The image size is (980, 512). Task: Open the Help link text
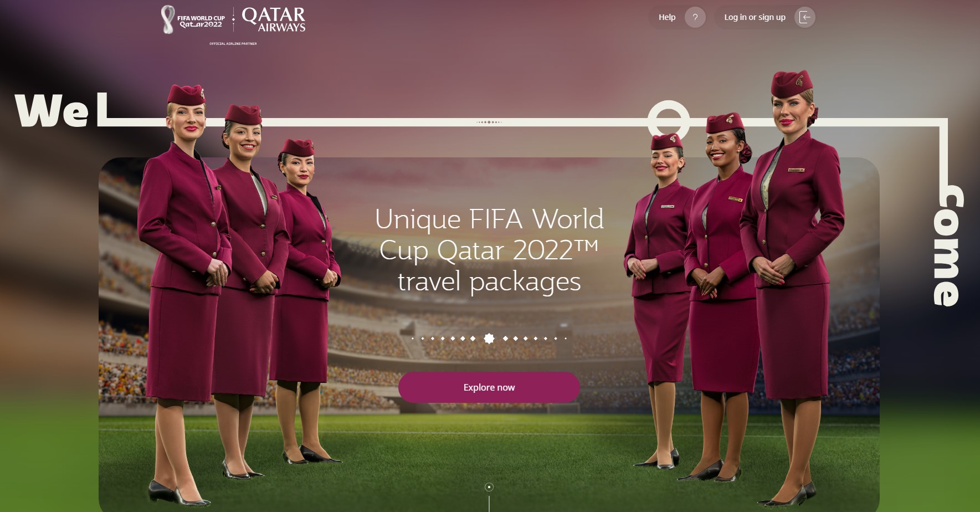(x=667, y=17)
